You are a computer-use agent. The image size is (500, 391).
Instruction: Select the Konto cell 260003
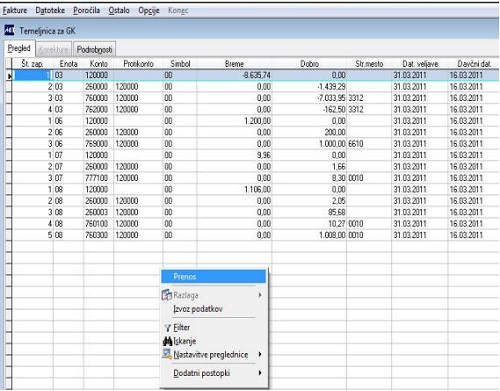pyautogui.click(x=99, y=212)
